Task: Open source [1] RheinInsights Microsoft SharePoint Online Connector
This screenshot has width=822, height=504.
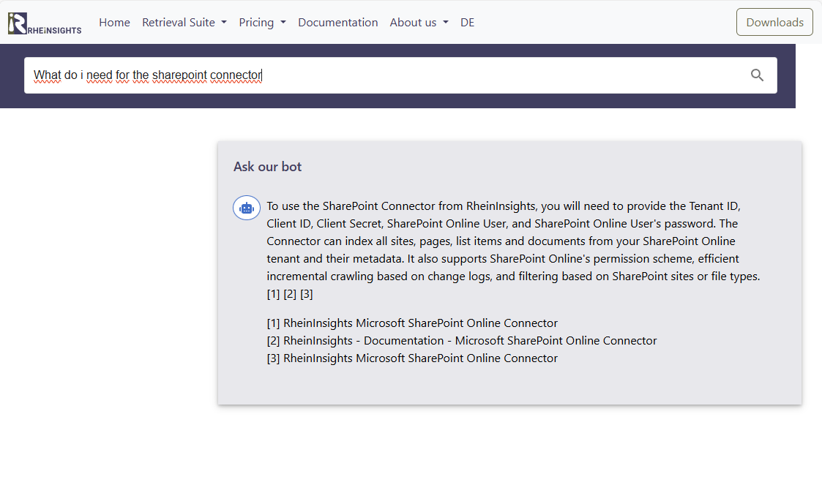Action: tap(412, 323)
